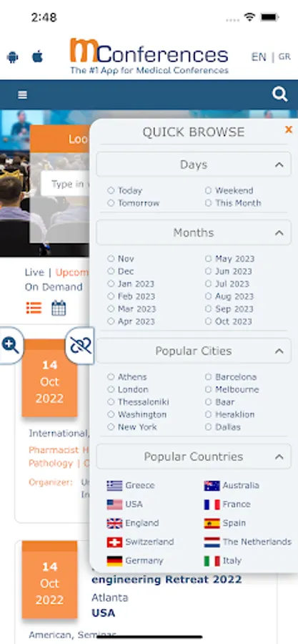Screen dimensions: 298x644
Task: Switch to calendar view icon
Action: [x=59, y=308]
